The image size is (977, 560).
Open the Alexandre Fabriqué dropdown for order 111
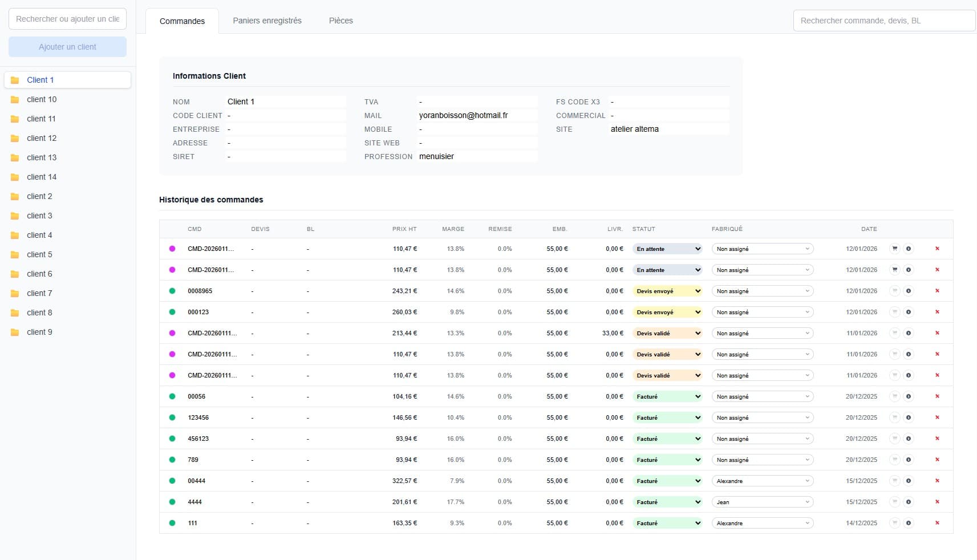click(x=763, y=523)
